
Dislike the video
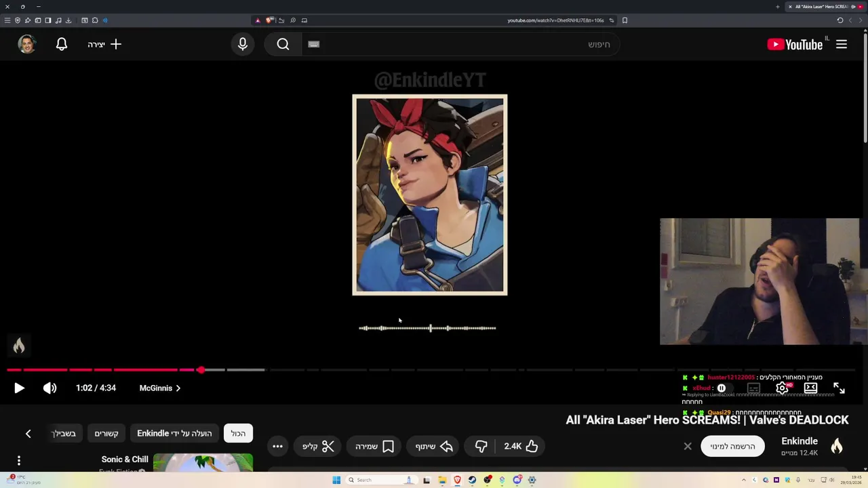point(481,446)
